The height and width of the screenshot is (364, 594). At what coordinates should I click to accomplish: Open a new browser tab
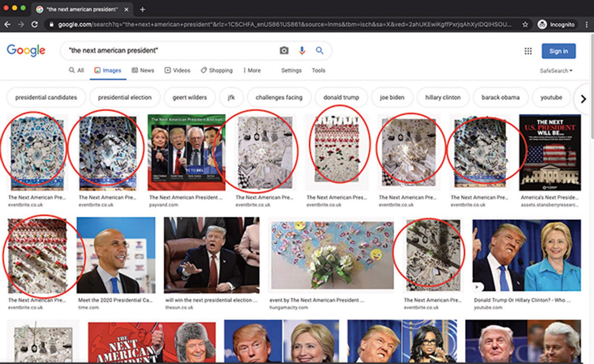142,9
